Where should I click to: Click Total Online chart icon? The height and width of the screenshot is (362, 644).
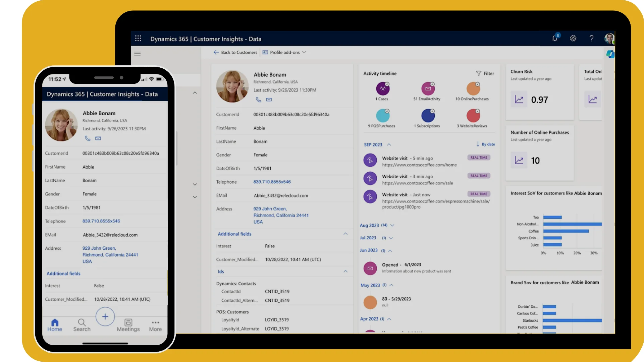click(x=593, y=100)
